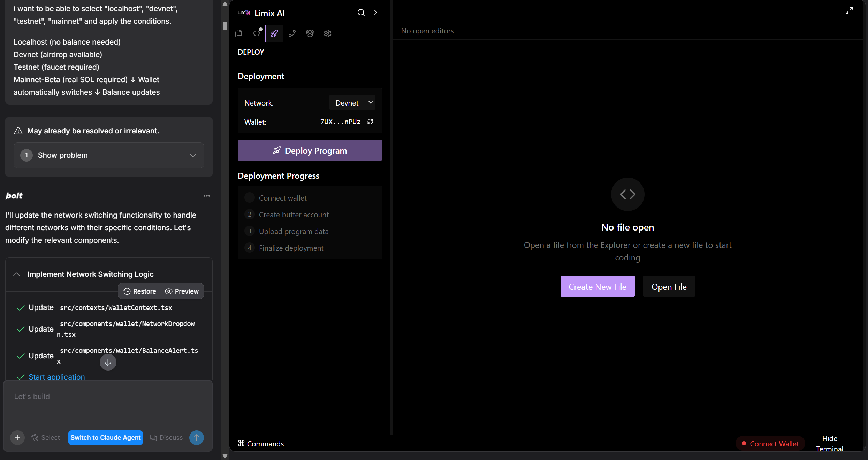The width and height of the screenshot is (868, 460).
Task: Select the git branch icon in Limix sidebar
Action: click(292, 33)
